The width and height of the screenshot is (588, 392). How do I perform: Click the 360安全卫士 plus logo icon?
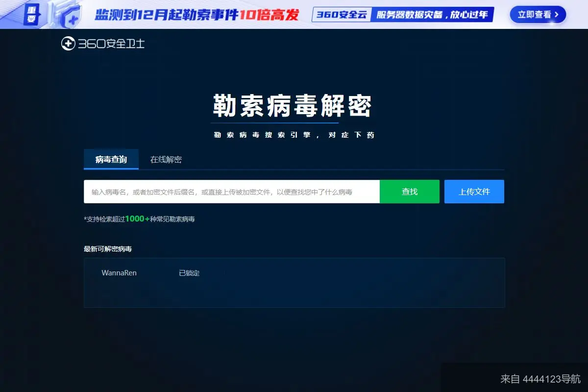[67, 44]
